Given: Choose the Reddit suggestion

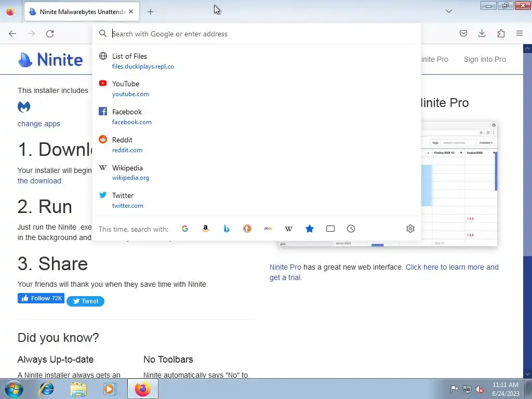Looking at the screenshot, I should coord(257,144).
